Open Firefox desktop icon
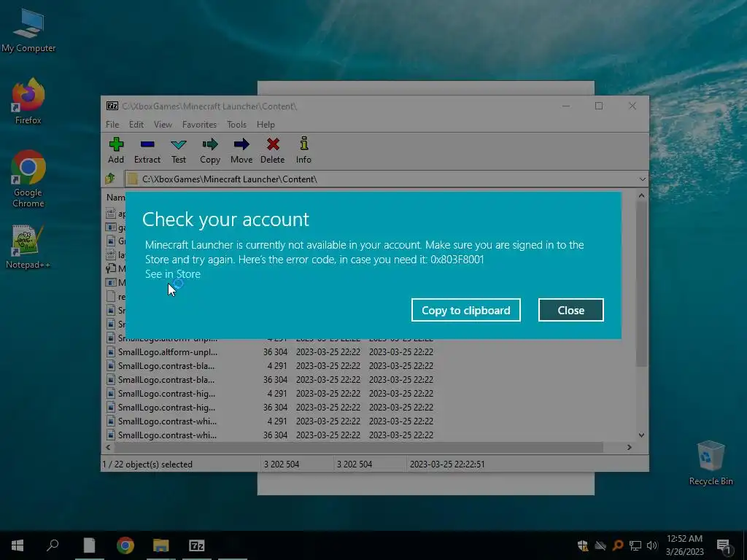This screenshot has width=747, height=560. pyautogui.click(x=28, y=102)
